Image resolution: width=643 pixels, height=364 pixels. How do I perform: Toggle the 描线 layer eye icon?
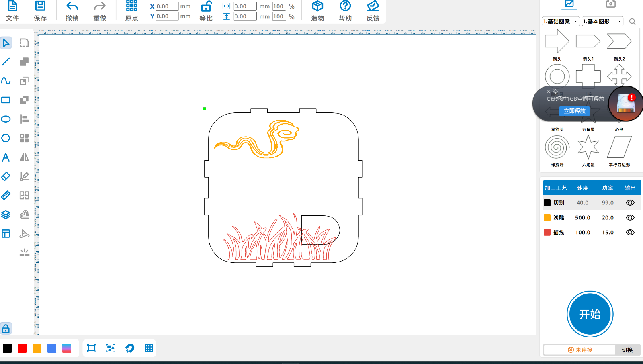tap(630, 233)
